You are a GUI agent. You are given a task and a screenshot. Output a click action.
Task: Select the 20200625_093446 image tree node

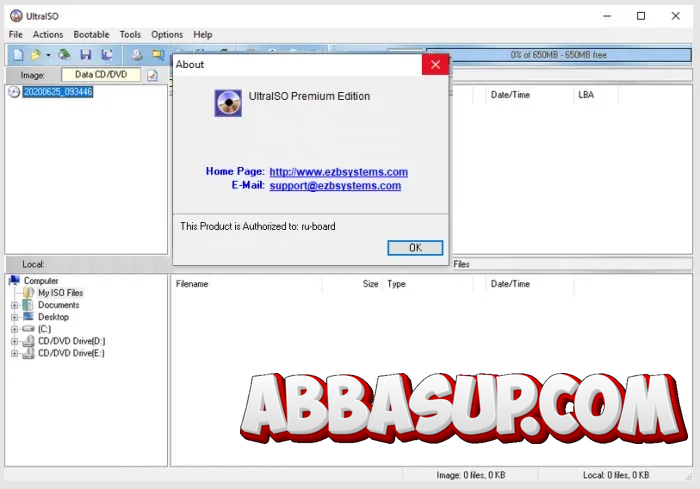pyautogui.click(x=58, y=92)
